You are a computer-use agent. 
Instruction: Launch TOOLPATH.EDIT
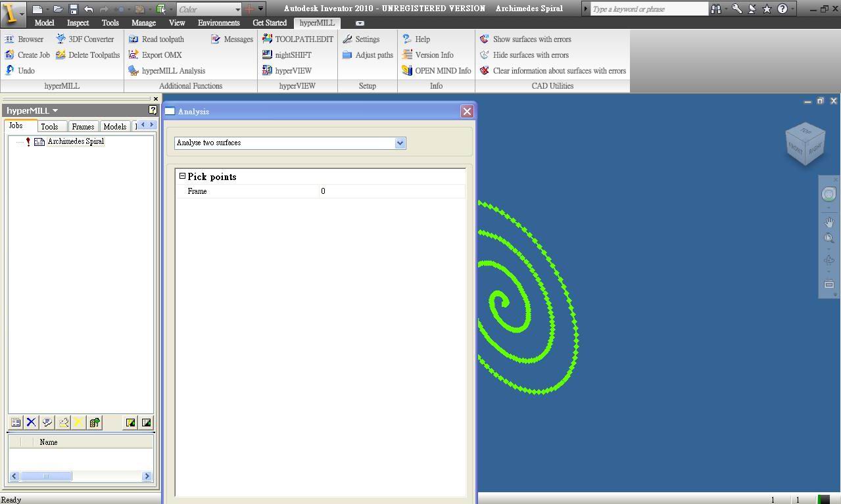pyautogui.click(x=298, y=39)
